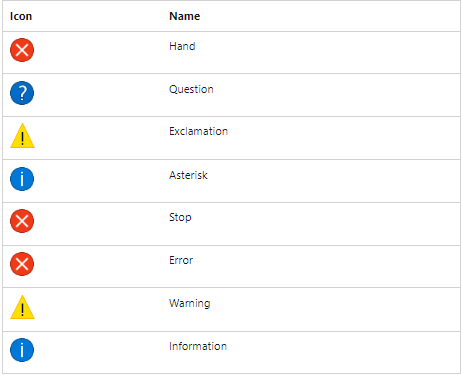Click the Name column header
This screenshot has height=375, width=462.
click(185, 16)
